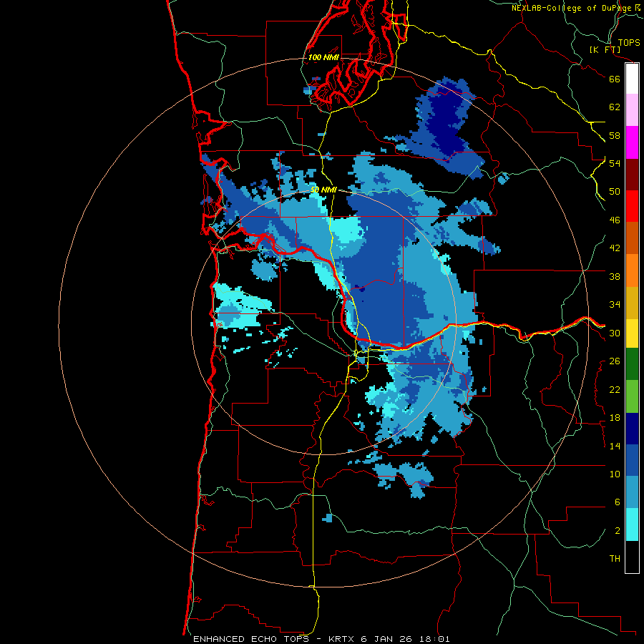This screenshot has height=644, width=644.
Task: Click the cyan 6 kft legend swatch
Action: (632, 525)
